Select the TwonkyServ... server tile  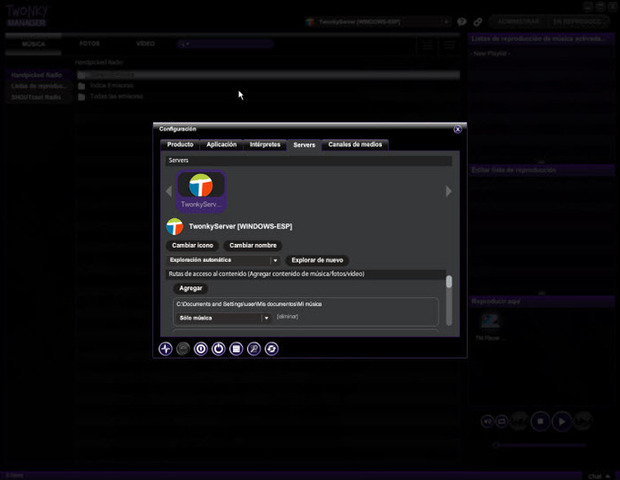coord(201,191)
